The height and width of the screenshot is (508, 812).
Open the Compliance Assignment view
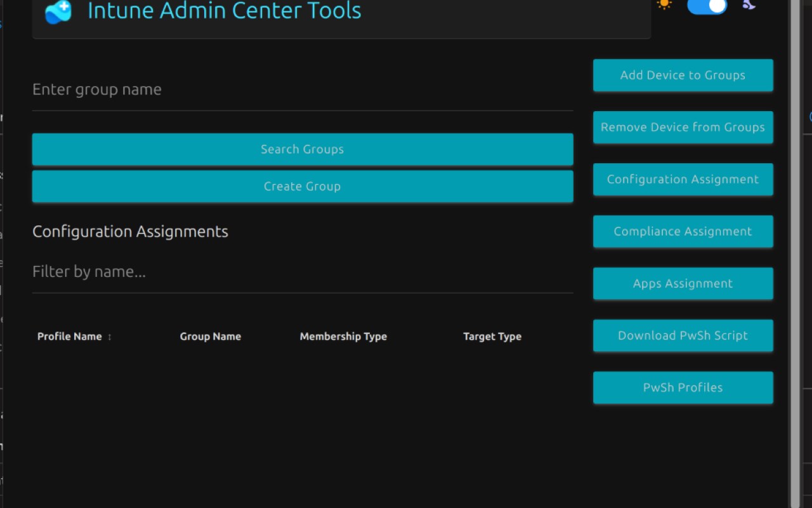pyautogui.click(x=683, y=231)
